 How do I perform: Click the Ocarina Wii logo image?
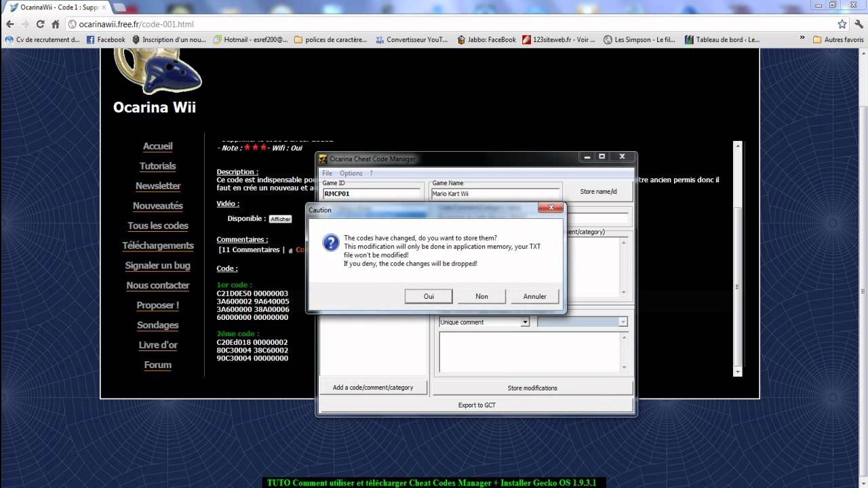pos(157,71)
